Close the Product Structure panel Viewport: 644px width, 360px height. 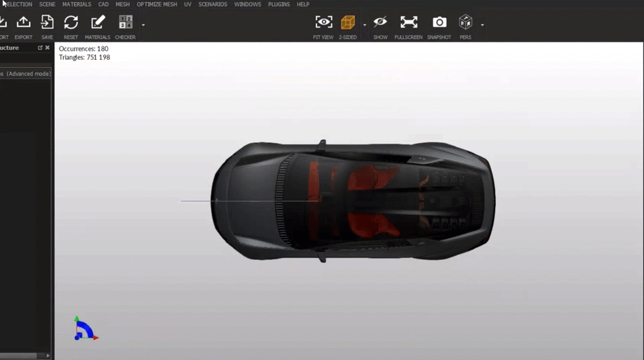48,48
